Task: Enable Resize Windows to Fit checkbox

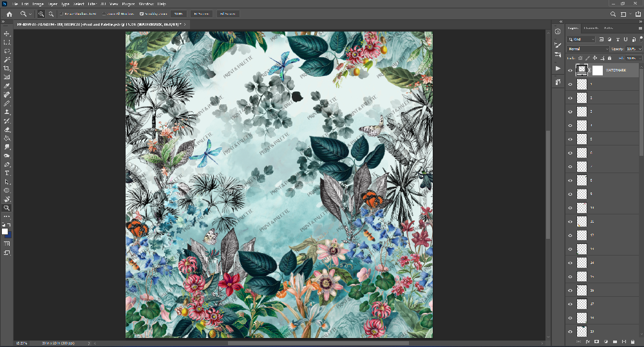Action: coord(62,14)
